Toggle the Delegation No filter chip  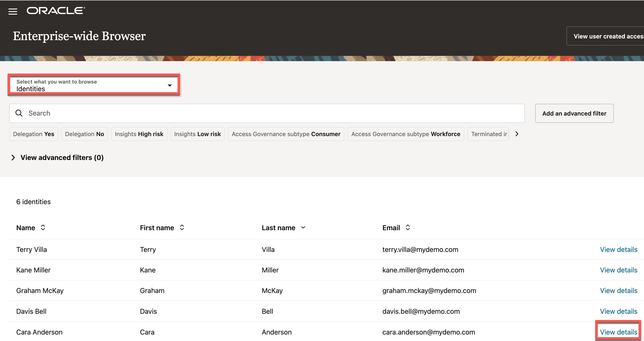coord(85,134)
